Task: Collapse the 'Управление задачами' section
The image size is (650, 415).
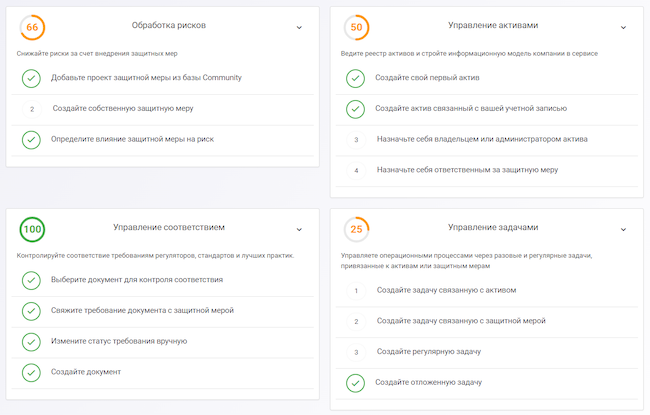Action: coord(623,230)
